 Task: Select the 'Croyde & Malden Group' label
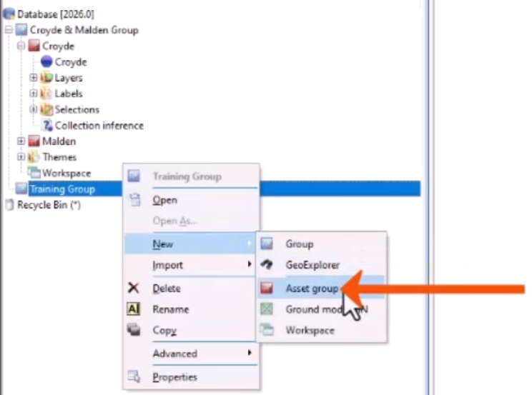[x=84, y=30]
